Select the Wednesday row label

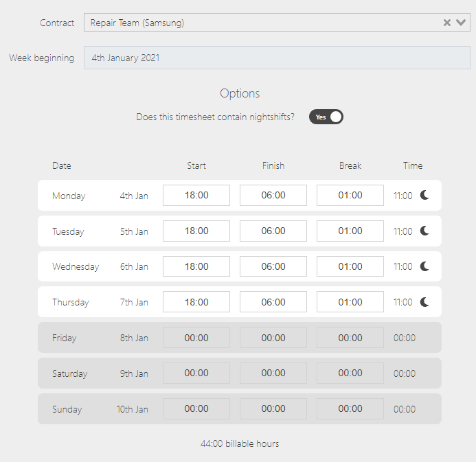click(76, 266)
